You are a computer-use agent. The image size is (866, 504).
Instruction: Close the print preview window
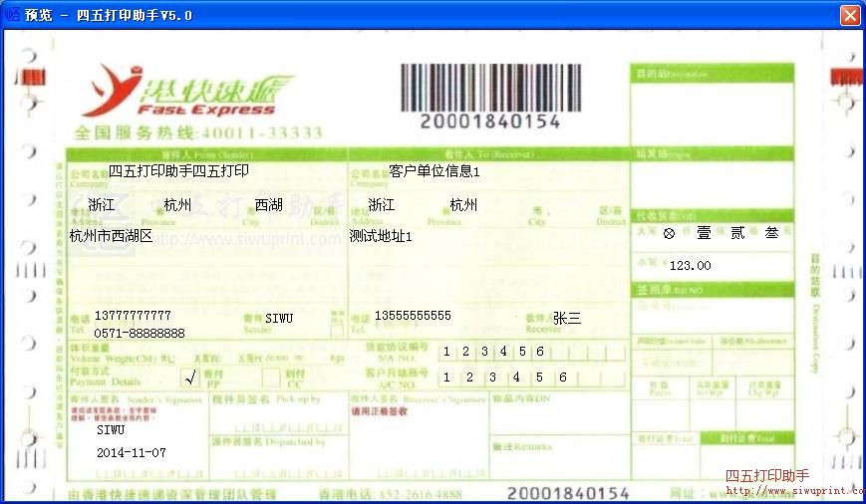click(x=849, y=15)
